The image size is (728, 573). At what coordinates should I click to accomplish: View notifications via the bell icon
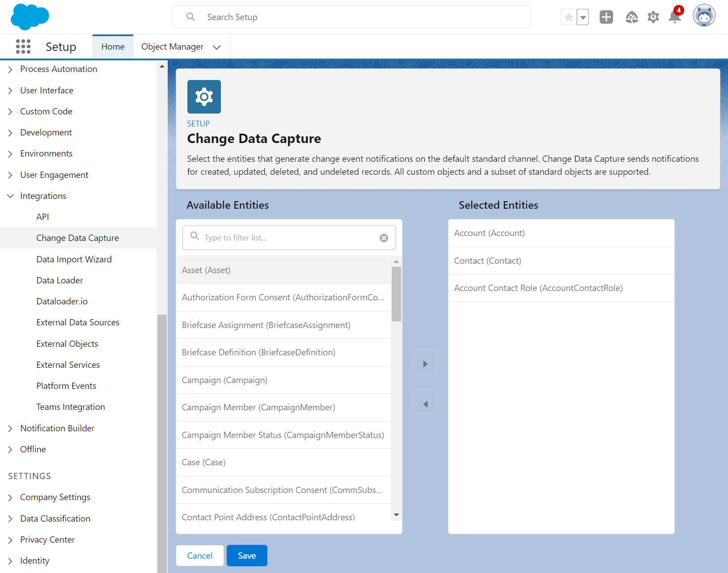tap(674, 17)
